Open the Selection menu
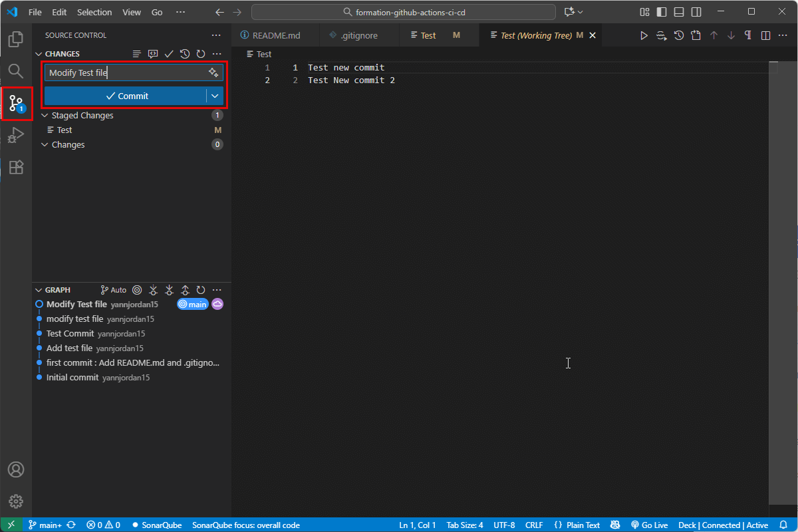This screenshot has width=798, height=532. [94, 11]
